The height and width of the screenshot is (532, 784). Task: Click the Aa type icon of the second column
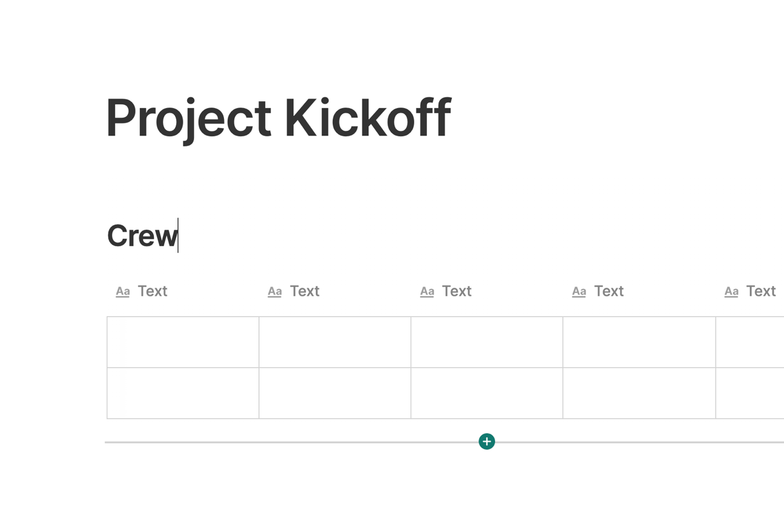click(275, 291)
